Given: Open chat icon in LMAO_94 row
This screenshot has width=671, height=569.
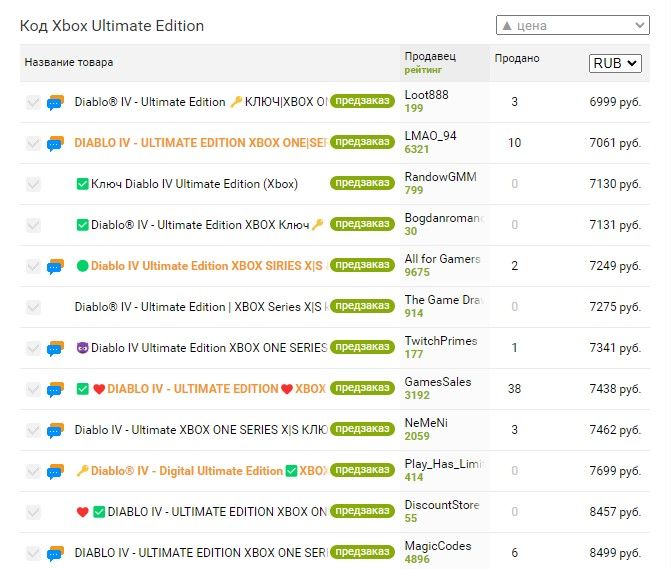Looking at the screenshot, I should [55, 144].
